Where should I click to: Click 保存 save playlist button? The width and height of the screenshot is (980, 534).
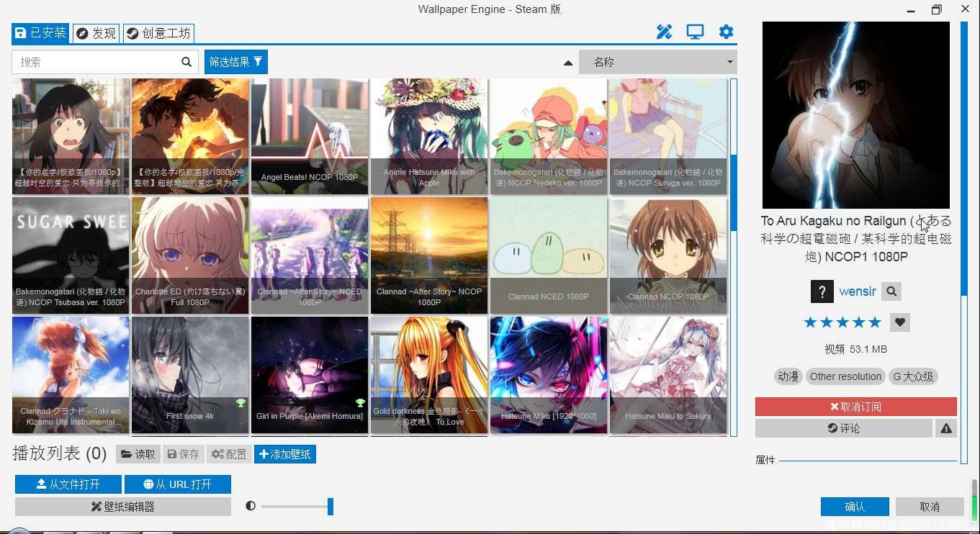coord(183,454)
